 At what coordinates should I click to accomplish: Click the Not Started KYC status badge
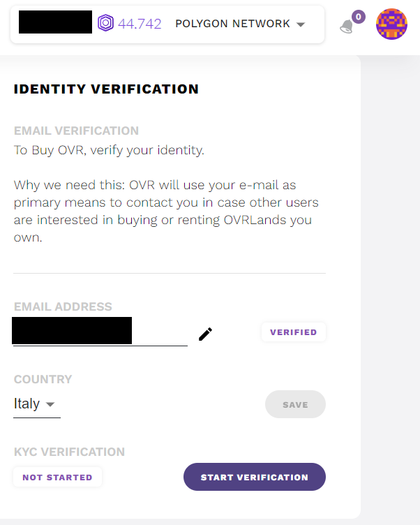point(57,478)
